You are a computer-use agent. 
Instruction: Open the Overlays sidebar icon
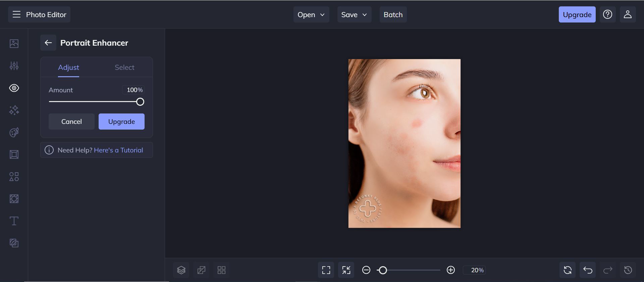pos(14,199)
